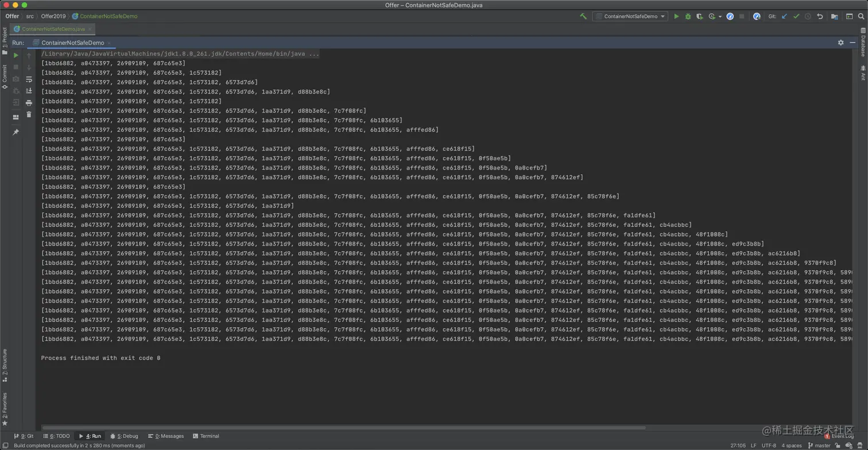Click the 27:105 cursor position in status bar

(738, 445)
